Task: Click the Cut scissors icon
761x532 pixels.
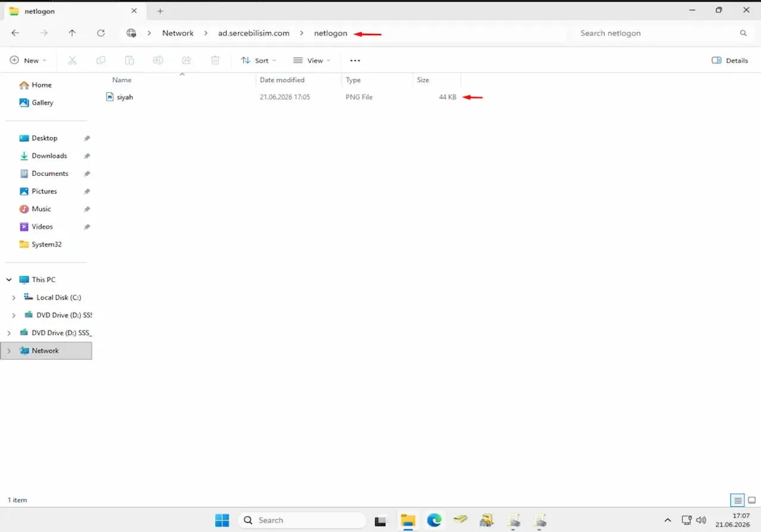Action: (x=73, y=60)
